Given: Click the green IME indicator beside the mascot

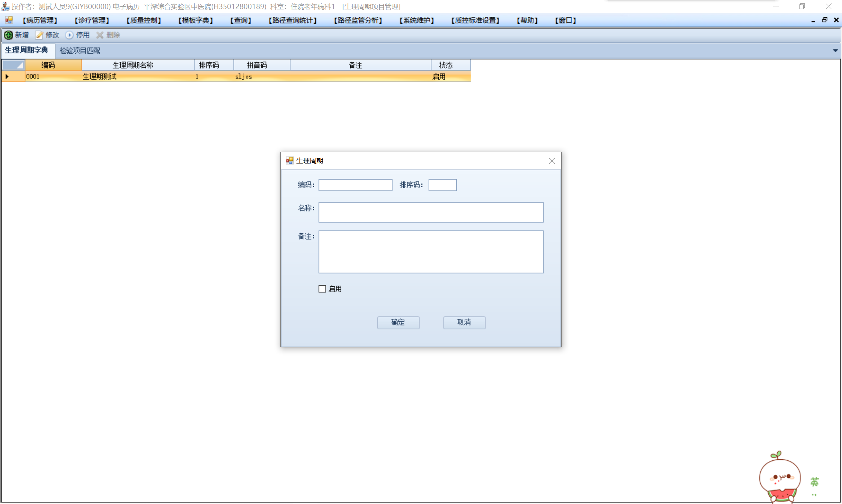Looking at the screenshot, I should click(x=815, y=482).
